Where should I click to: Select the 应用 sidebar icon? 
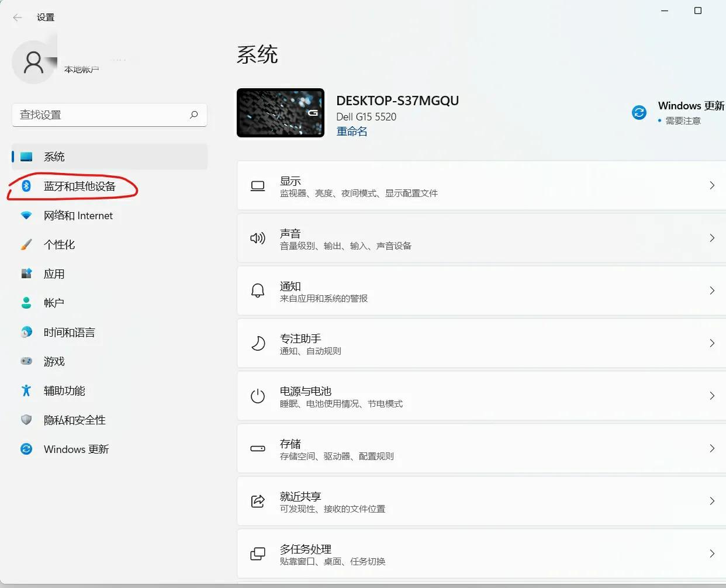click(26, 274)
